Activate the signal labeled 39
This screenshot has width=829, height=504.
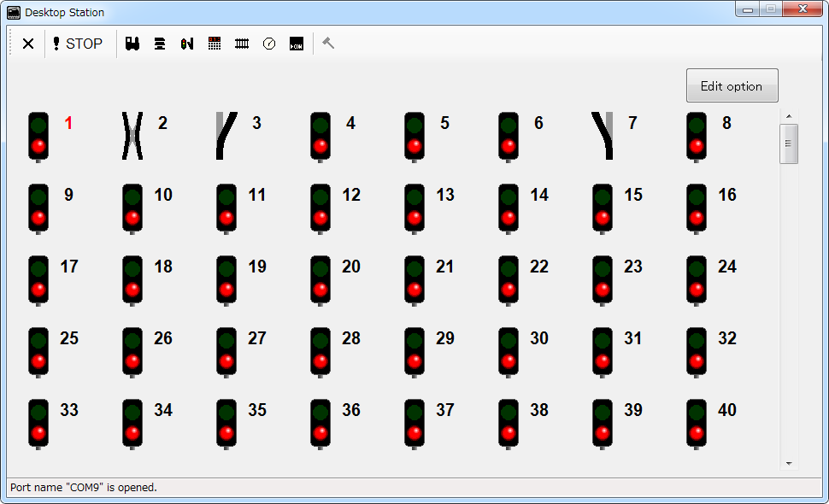coord(603,424)
